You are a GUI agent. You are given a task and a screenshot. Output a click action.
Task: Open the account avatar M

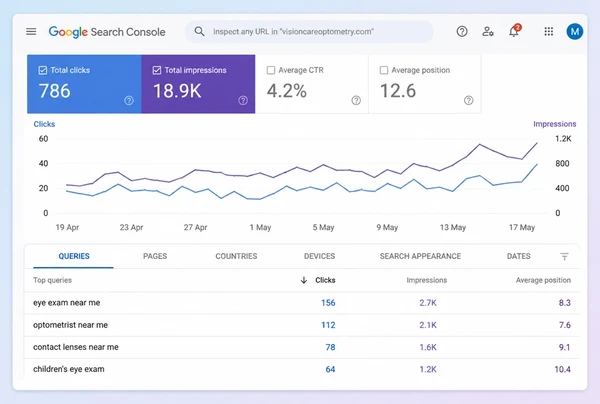pos(574,31)
